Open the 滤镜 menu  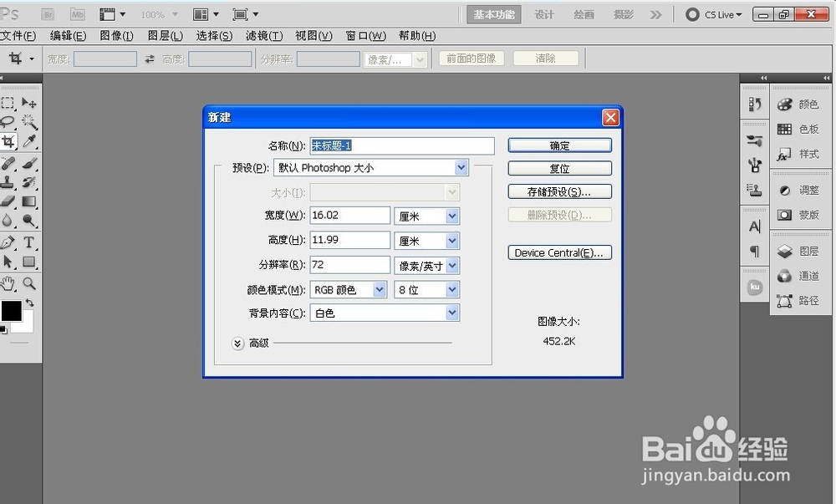(263, 35)
